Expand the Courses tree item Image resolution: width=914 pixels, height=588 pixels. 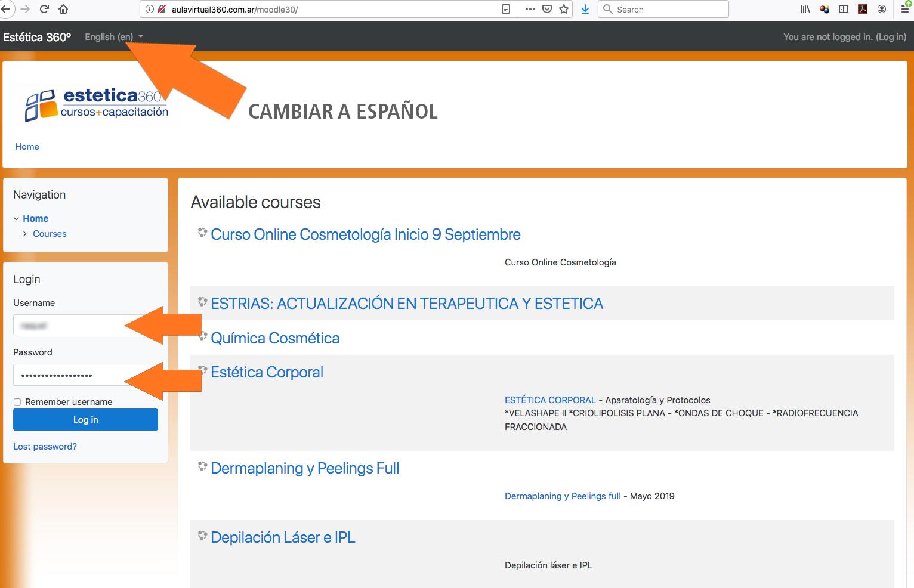(x=24, y=234)
